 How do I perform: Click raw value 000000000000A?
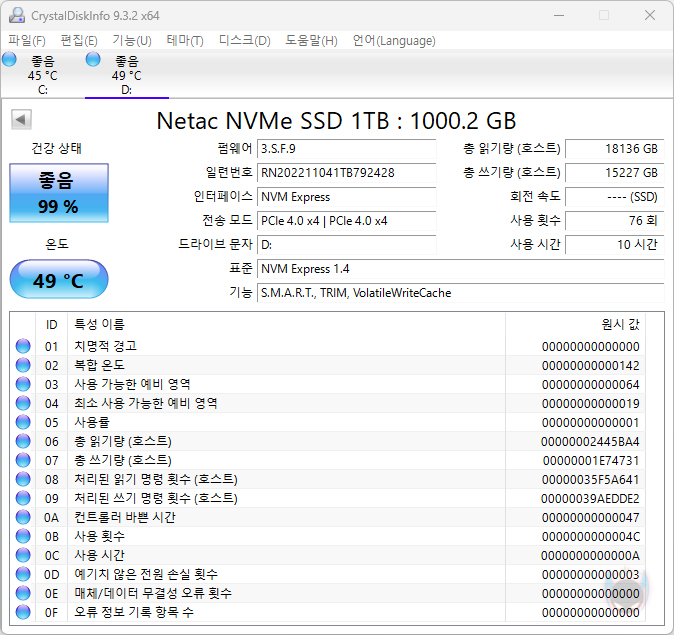pos(590,555)
